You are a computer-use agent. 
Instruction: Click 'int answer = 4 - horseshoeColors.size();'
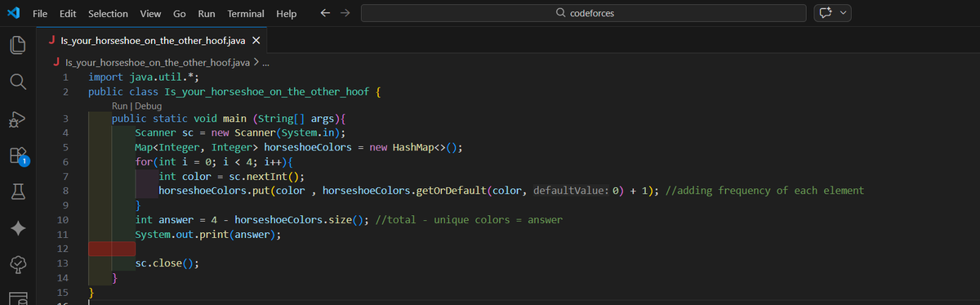coord(252,220)
